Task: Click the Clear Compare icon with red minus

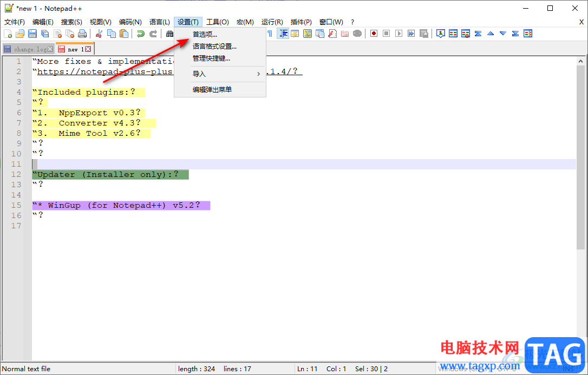Action: pyautogui.click(x=466, y=34)
